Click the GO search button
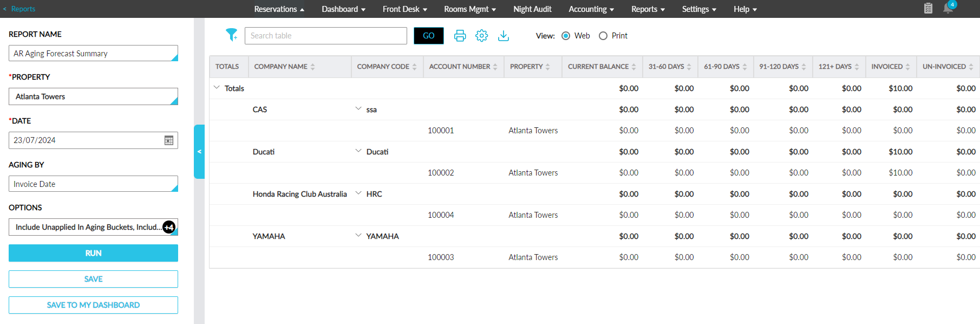 (x=429, y=36)
